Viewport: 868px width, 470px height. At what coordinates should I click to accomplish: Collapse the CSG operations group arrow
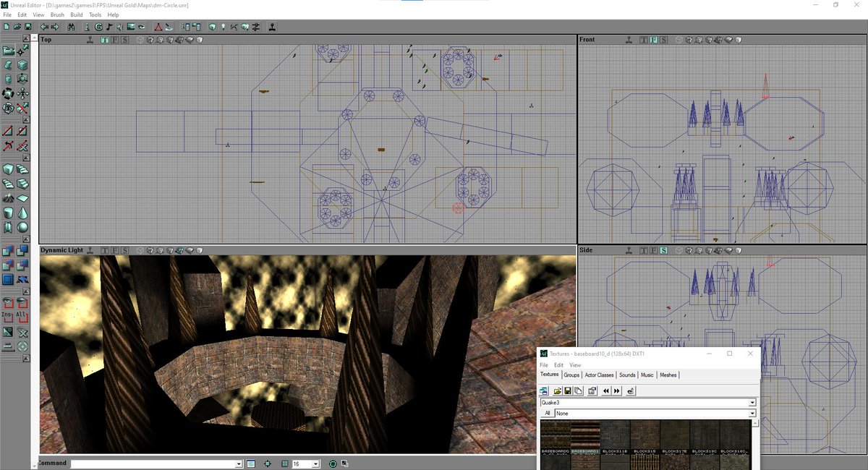(x=26, y=240)
